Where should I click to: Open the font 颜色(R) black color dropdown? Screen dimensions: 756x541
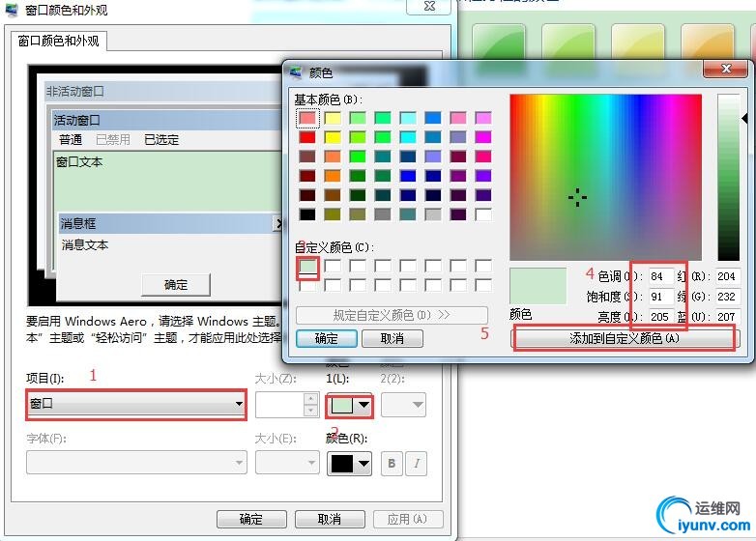(x=350, y=464)
